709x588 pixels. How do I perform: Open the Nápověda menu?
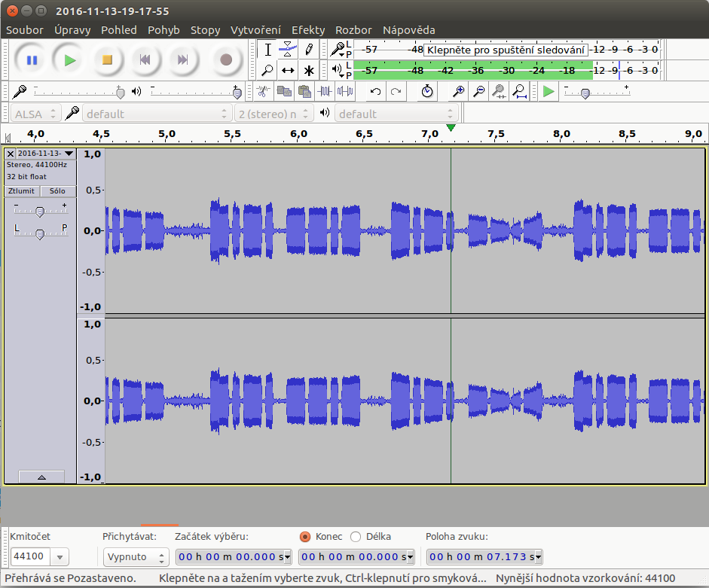click(409, 30)
